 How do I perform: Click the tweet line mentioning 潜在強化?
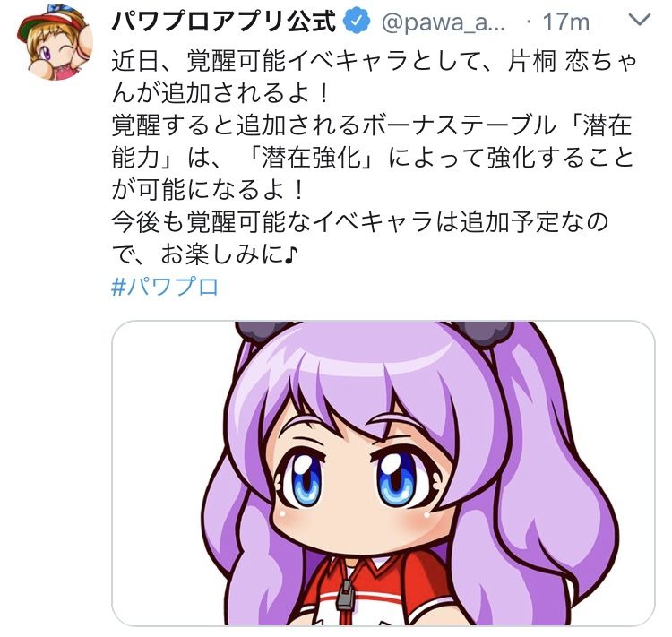372,159
